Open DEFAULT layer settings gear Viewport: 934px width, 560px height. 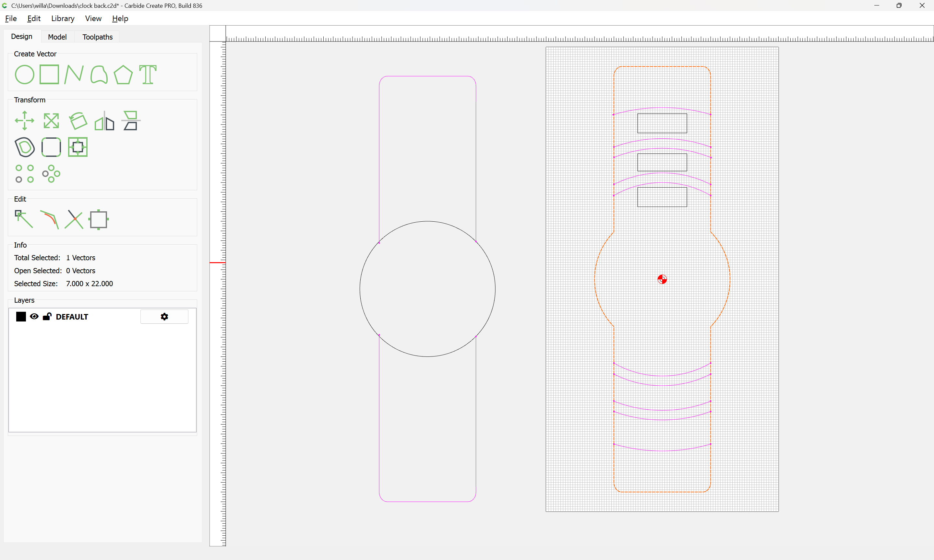[x=164, y=317]
